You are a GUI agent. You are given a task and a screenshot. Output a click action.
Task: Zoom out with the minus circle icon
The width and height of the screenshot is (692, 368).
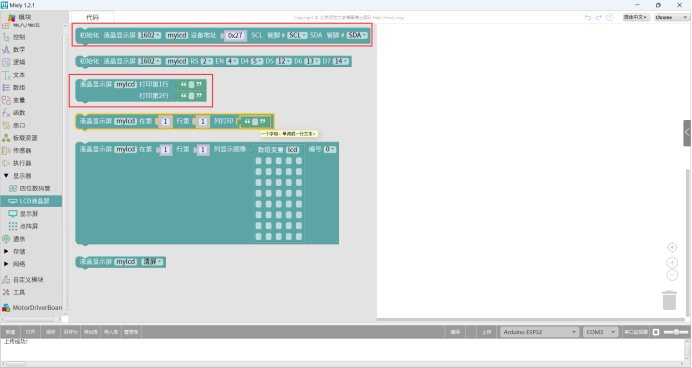pyautogui.click(x=672, y=275)
